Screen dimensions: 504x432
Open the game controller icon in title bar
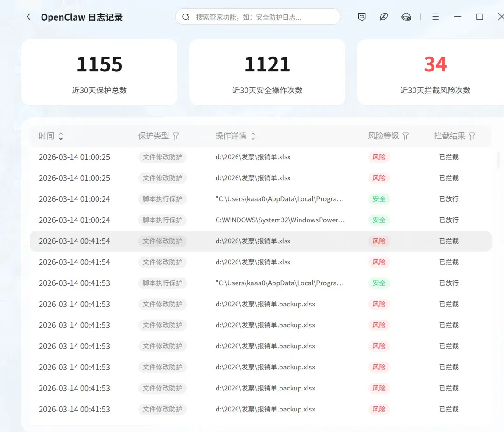click(x=406, y=17)
